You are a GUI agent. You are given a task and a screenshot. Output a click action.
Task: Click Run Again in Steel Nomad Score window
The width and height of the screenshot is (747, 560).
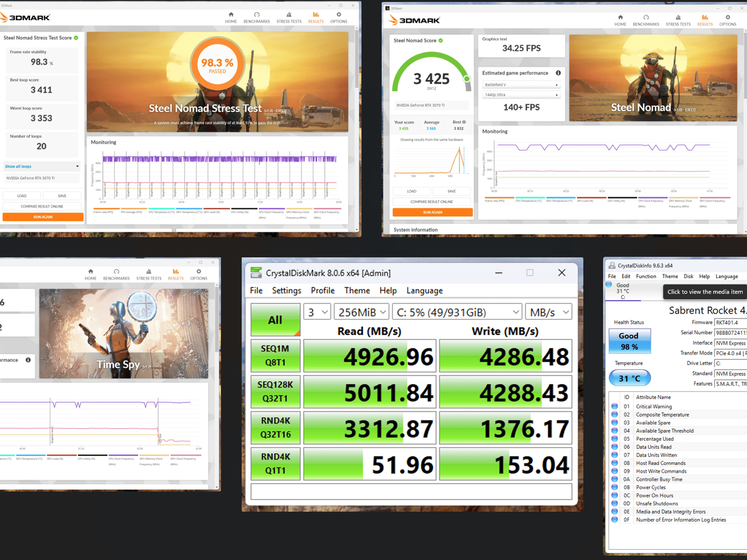point(433,212)
